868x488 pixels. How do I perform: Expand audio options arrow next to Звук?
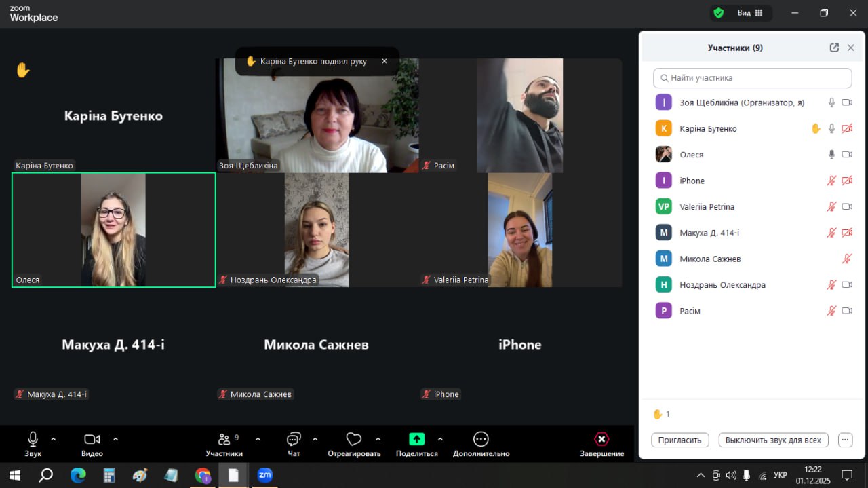pyautogui.click(x=54, y=439)
